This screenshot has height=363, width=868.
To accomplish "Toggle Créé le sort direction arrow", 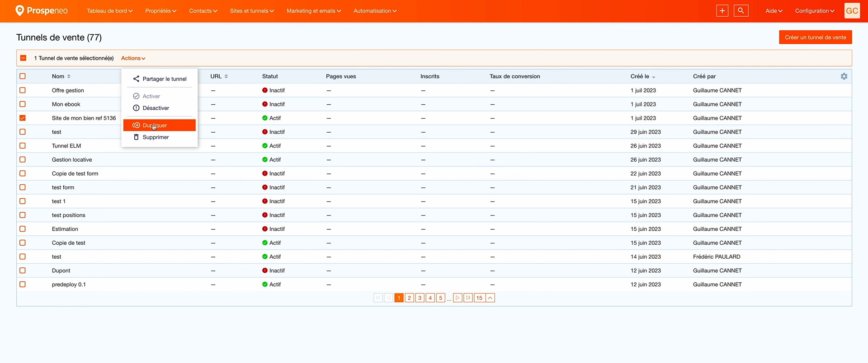I will click(654, 77).
